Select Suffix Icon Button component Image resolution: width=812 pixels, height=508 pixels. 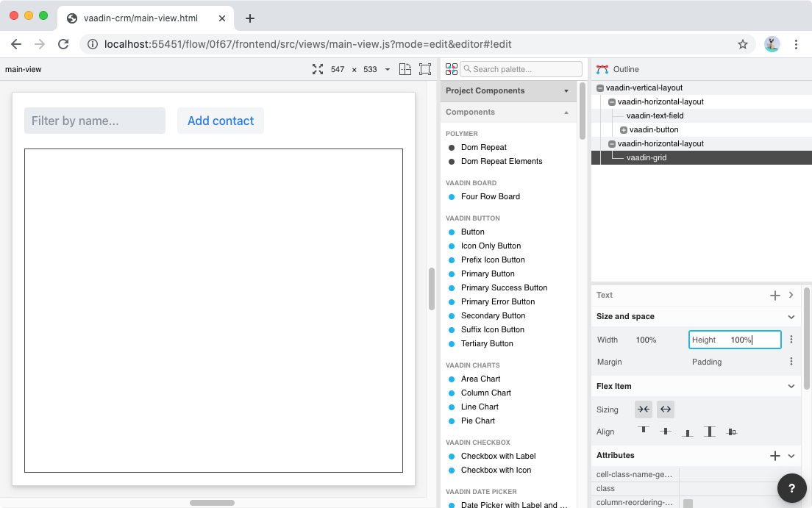tap(493, 330)
